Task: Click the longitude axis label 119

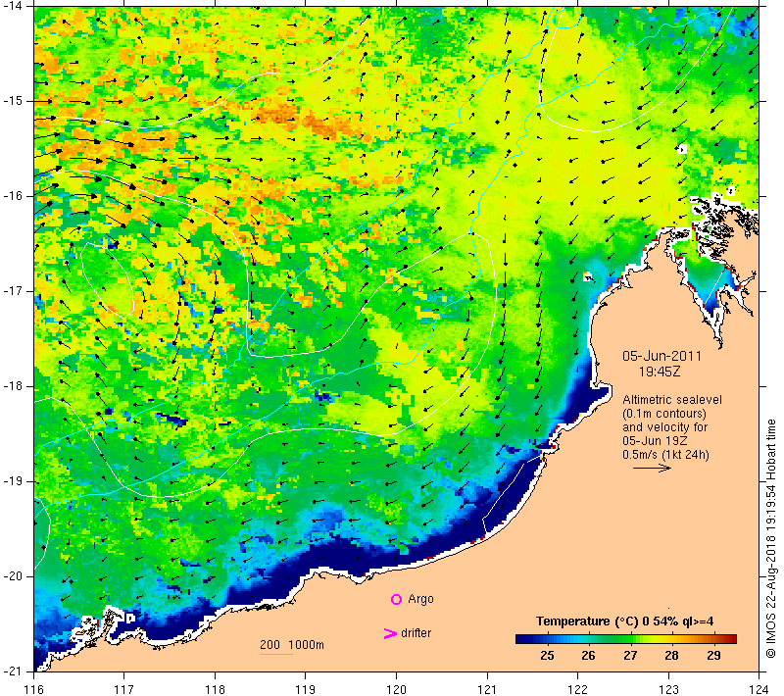Action: (x=306, y=689)
